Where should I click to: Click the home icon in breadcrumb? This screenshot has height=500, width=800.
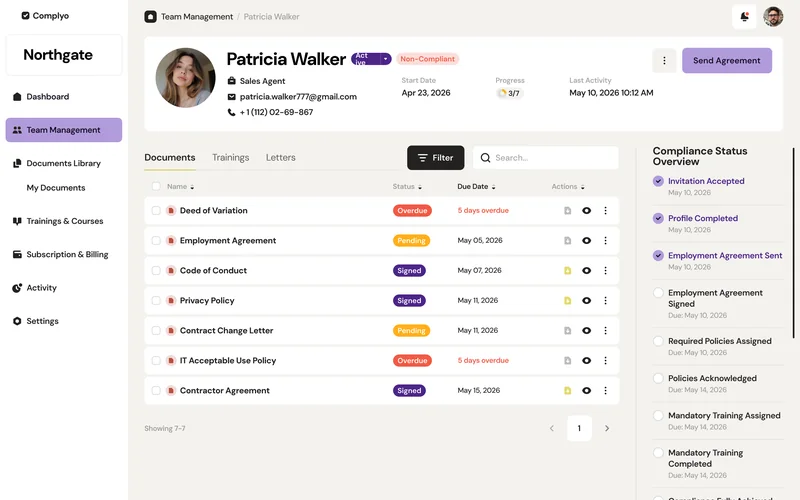[x=151, y=17]
